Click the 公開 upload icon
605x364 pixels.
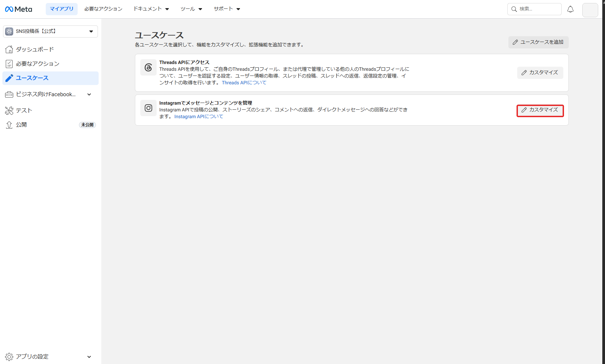click(x=9, y=125)
